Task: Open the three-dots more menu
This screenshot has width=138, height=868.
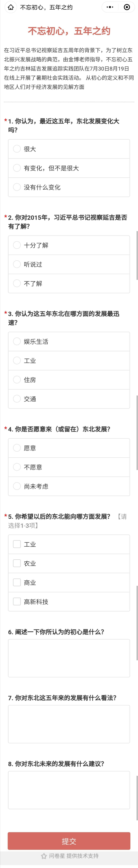Action: click(110, 7)
